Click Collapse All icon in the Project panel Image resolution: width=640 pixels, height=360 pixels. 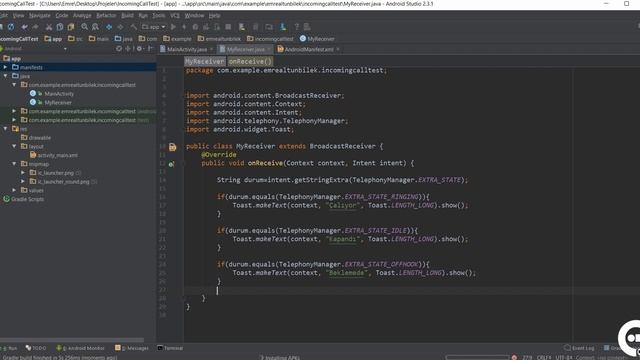128,49
